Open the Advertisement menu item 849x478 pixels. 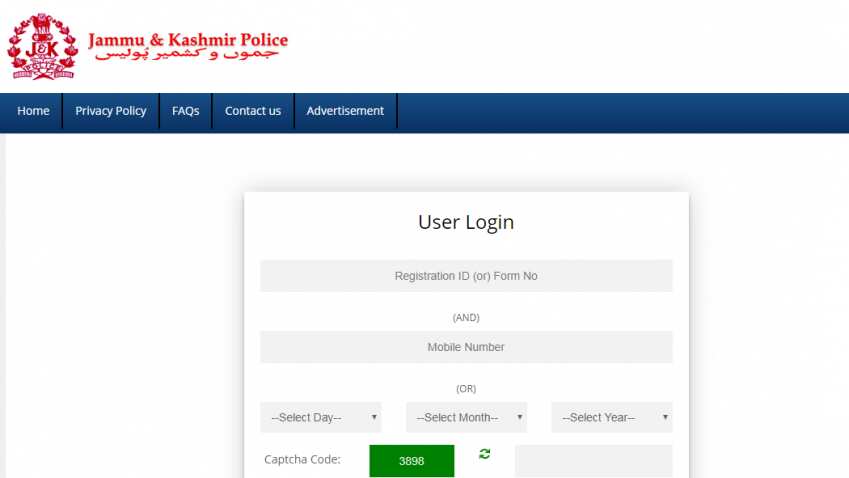point(345,111)
